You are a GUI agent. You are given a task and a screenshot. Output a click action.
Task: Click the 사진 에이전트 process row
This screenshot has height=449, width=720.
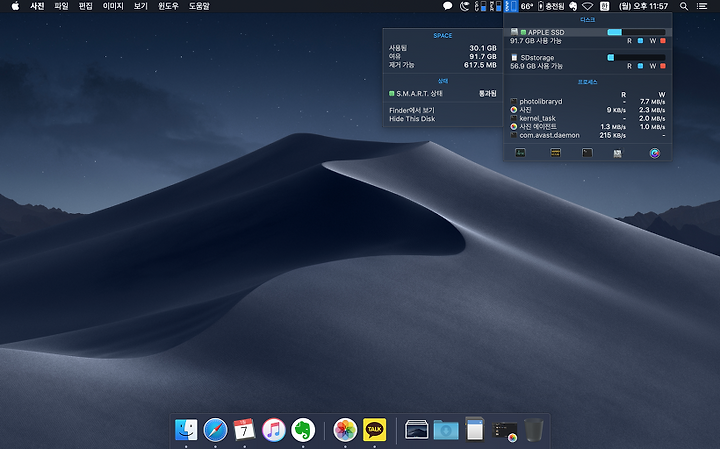coord(588,127)
